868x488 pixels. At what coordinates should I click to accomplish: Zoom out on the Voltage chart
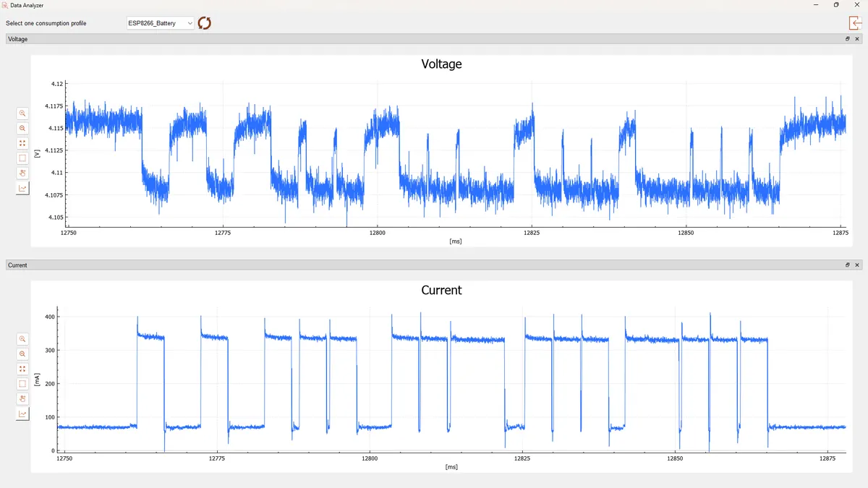(x=22, y=129)
